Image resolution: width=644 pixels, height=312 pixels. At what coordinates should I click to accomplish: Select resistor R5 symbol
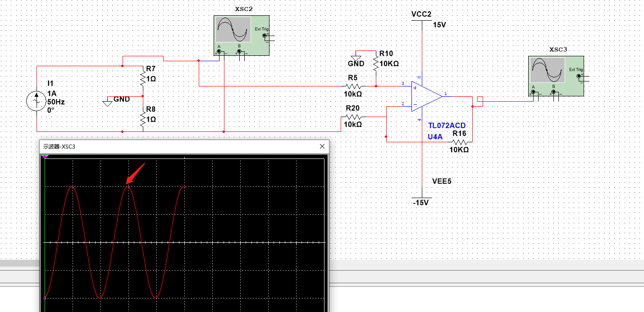click(353, 86)
